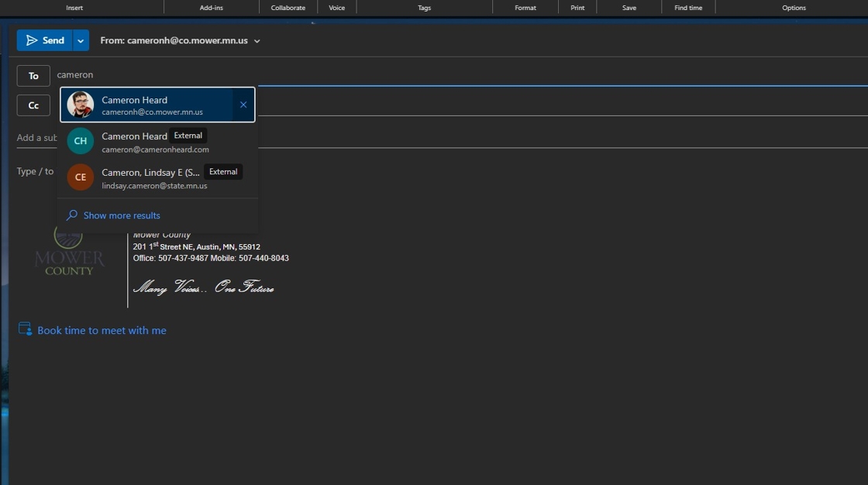868x485 pixels.
Task: Click the Cc recipients button
Action: [x=33, y=105]
